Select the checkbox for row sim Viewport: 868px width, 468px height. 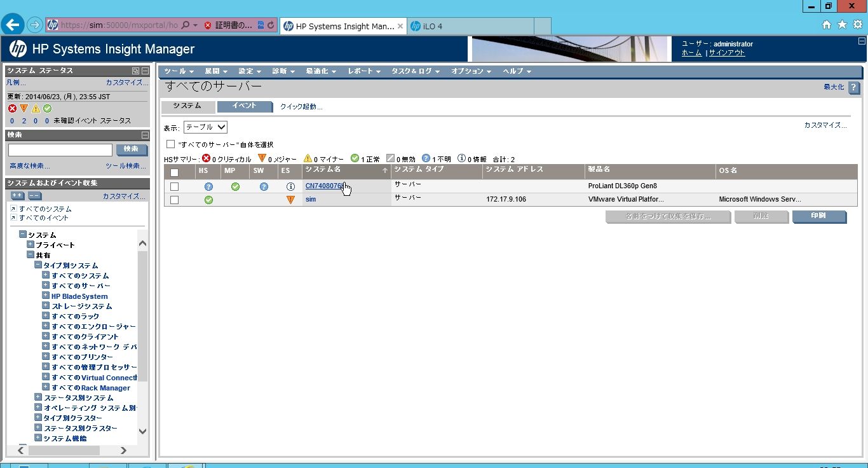tap(174, 200)
